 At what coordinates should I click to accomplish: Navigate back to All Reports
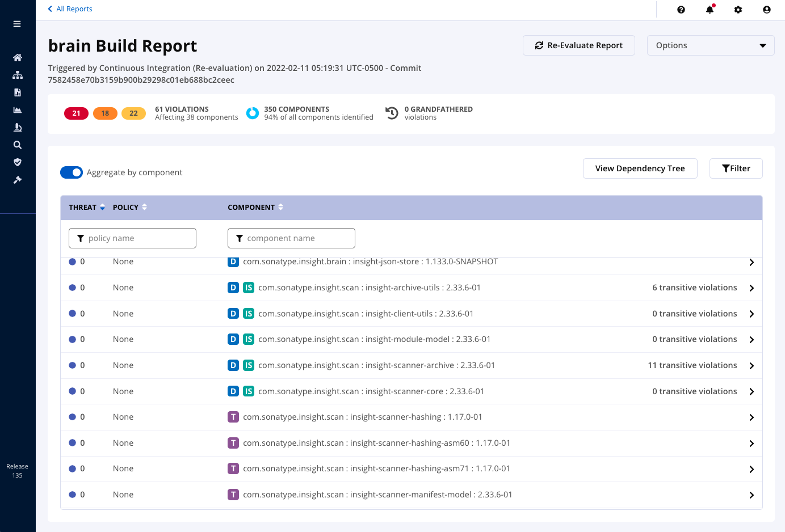[x=70, y=9]
